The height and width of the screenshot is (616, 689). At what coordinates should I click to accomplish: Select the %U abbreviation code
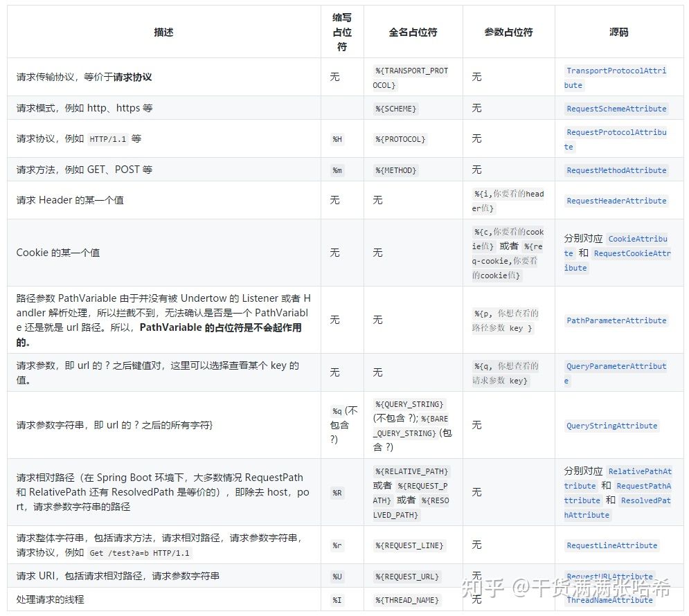(337, 577)
